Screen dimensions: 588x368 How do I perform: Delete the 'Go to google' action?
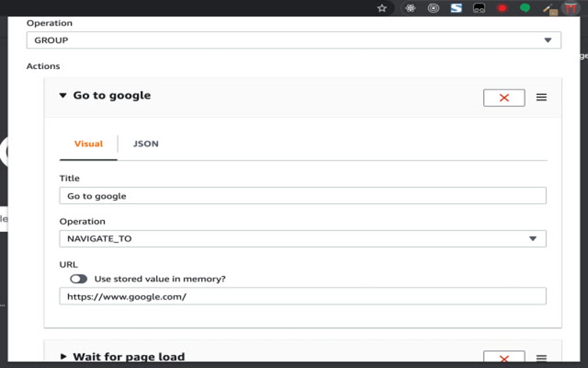(x=503, y=97)
